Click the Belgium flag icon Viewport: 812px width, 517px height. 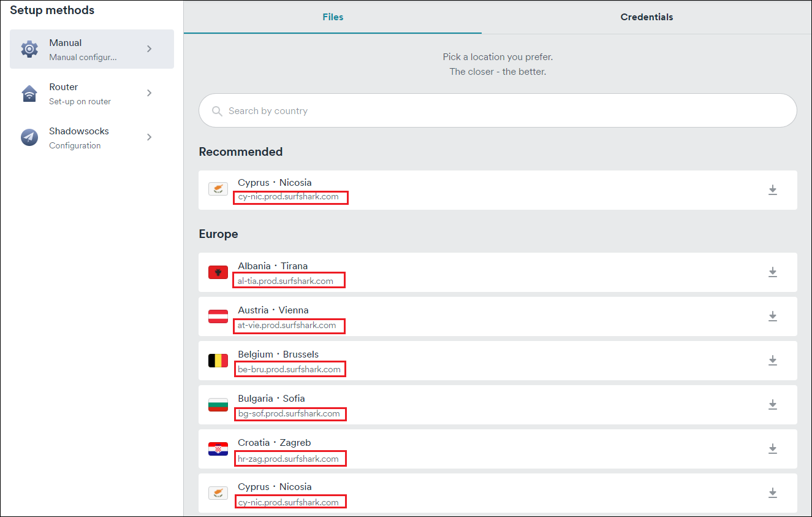click(x=218, y=361)
